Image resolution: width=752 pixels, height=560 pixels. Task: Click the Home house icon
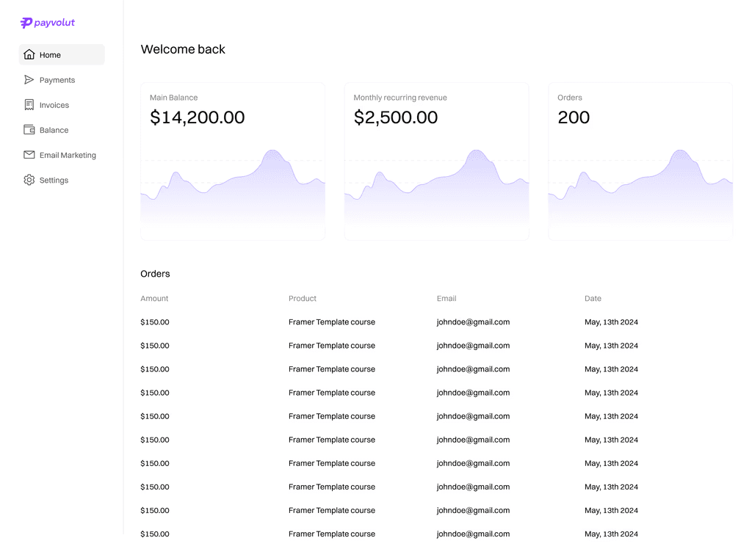click(29, 54)
